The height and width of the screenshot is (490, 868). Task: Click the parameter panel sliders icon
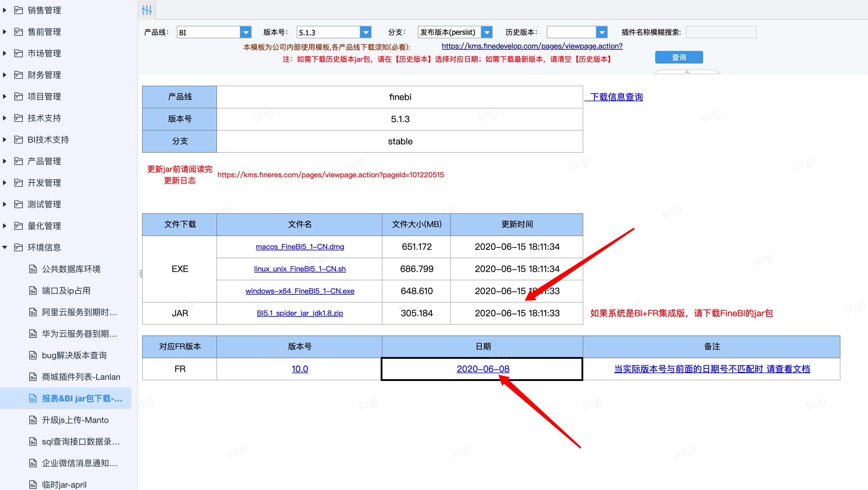click(x=147, y=10)
